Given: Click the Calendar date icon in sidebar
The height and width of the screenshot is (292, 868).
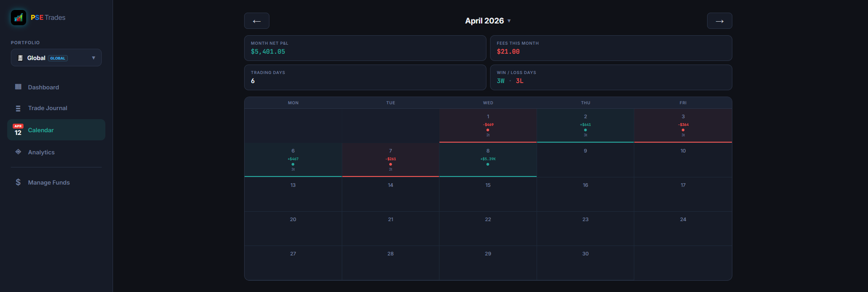Looking at the screenshot, I should pos(18,130).
